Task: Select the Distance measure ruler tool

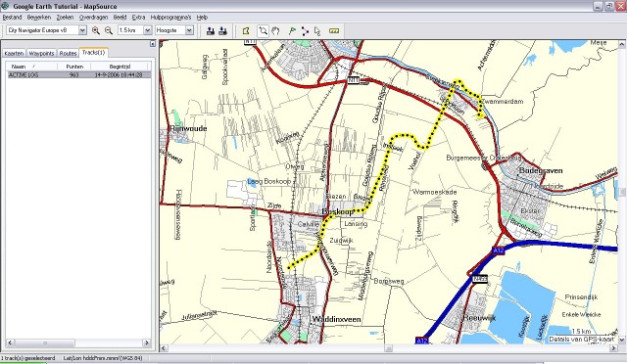Action: pyautogui.click(x=334, y=30)
